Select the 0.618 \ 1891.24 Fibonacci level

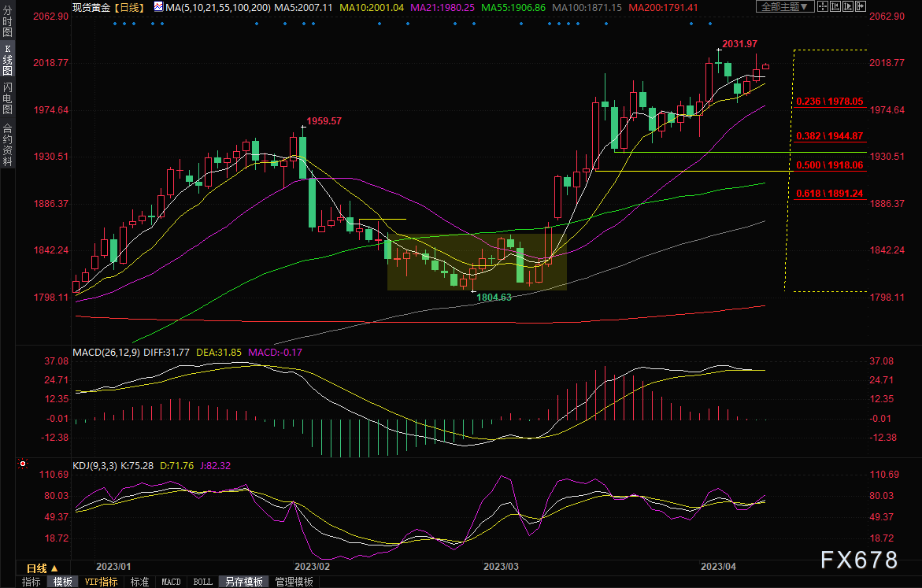(830, 194)
